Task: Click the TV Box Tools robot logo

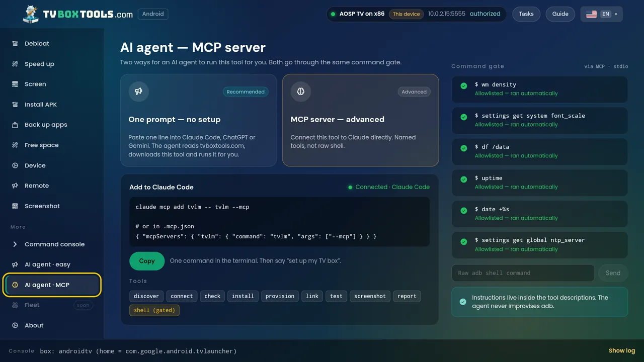Action: [31, 14]
